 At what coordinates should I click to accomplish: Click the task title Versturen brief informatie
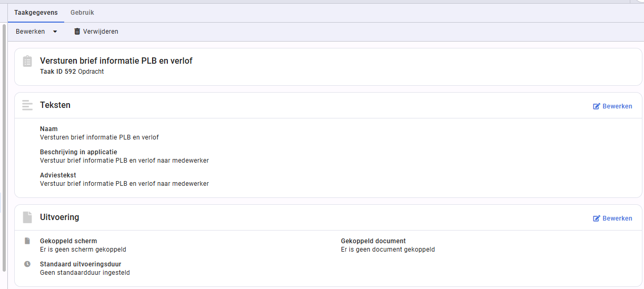(x=116, y=61)
